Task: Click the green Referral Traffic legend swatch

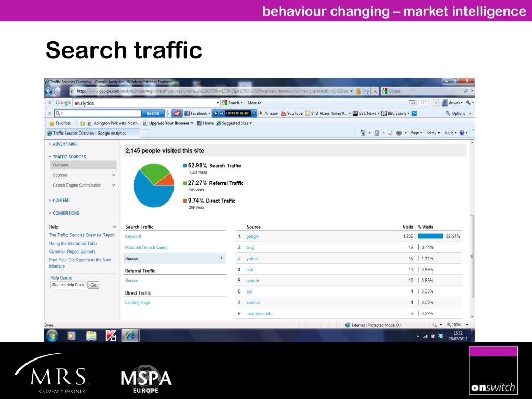Action: [185, 183]
